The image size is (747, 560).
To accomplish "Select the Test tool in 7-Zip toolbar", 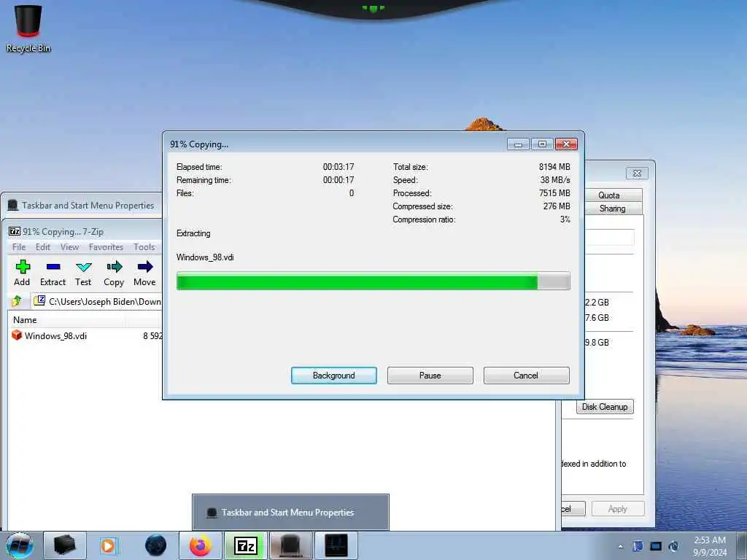I will (83, 267).
